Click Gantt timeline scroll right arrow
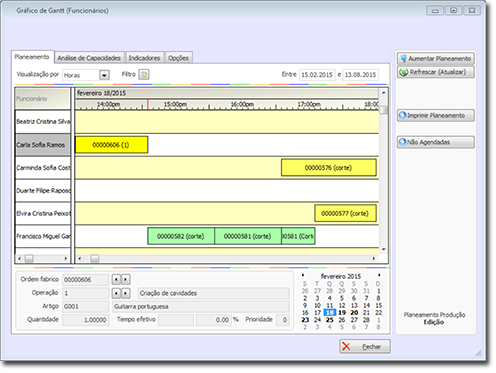Viewport: 496px width, 373px height. point(374,259)
